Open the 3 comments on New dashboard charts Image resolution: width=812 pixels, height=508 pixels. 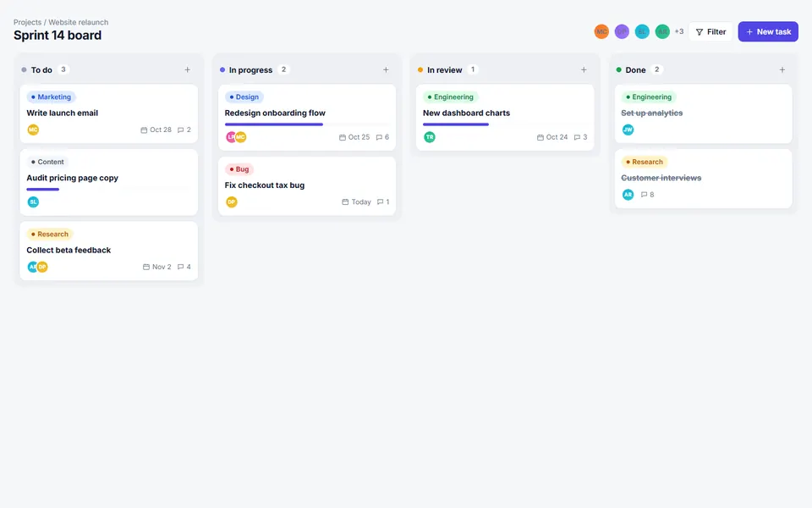(x=580, y=137)
